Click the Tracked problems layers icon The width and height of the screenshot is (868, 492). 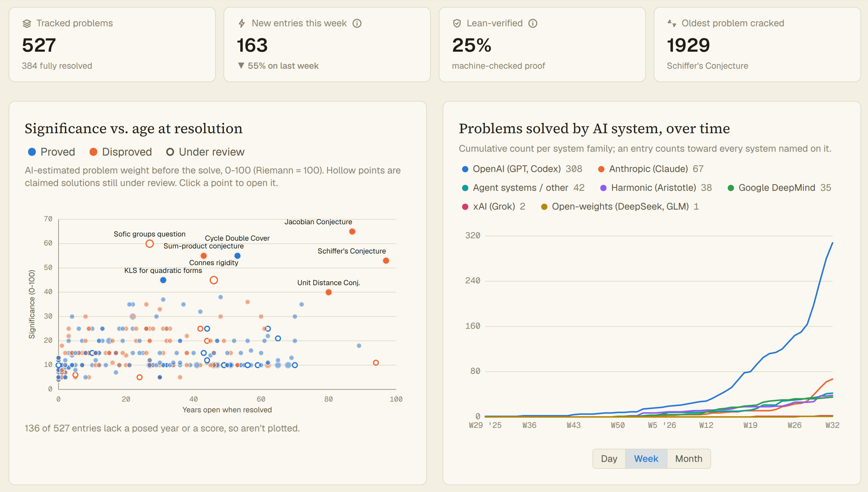(x=27, y=23)
